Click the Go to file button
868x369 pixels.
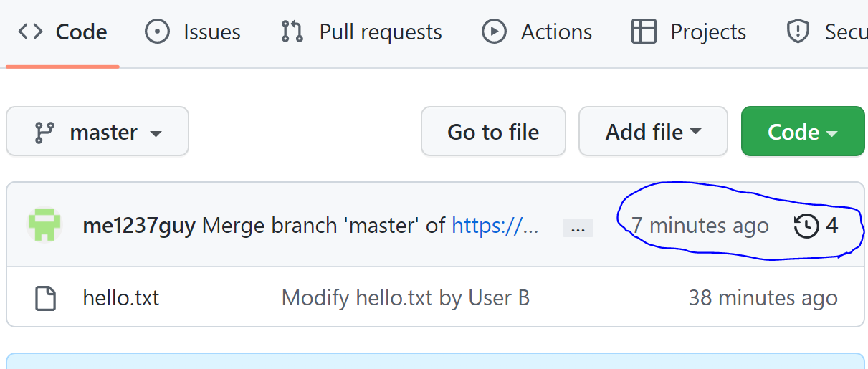(x=493, y=131)
